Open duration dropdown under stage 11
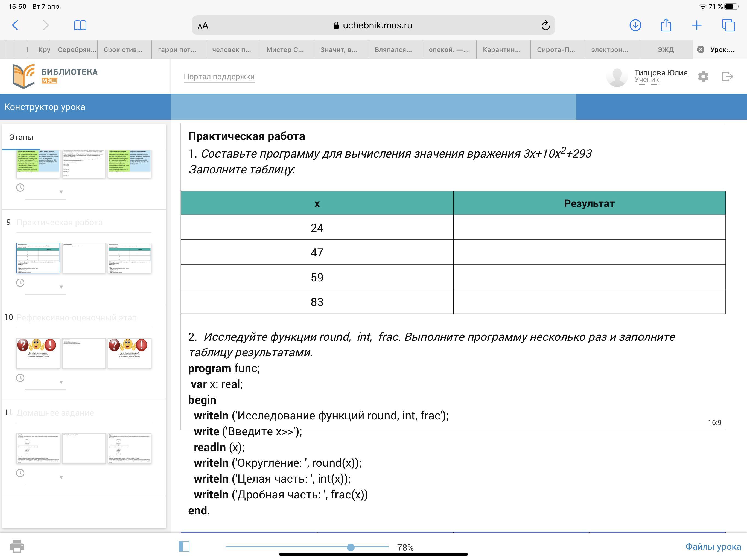Viewport: 747px width, 560px height. pos(45,478)
